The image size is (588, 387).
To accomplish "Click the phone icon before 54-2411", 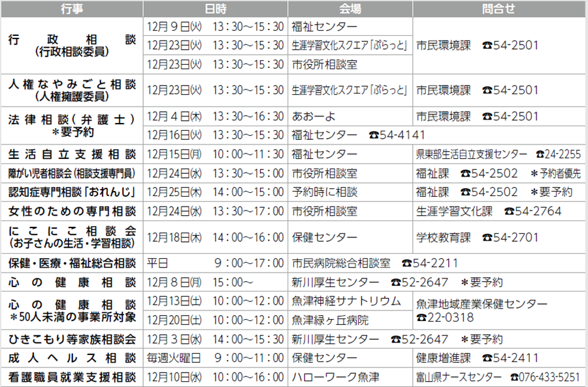I will 487,358.
